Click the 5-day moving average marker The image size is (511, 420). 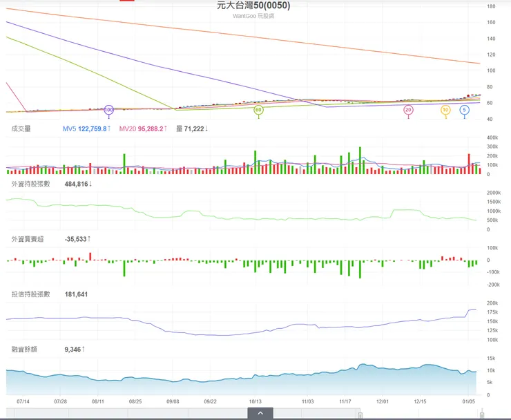click(465, 110)
